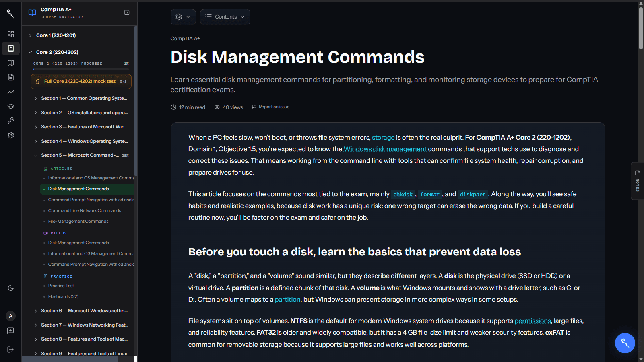Click the Core 2 progress bar

point(81,69)
